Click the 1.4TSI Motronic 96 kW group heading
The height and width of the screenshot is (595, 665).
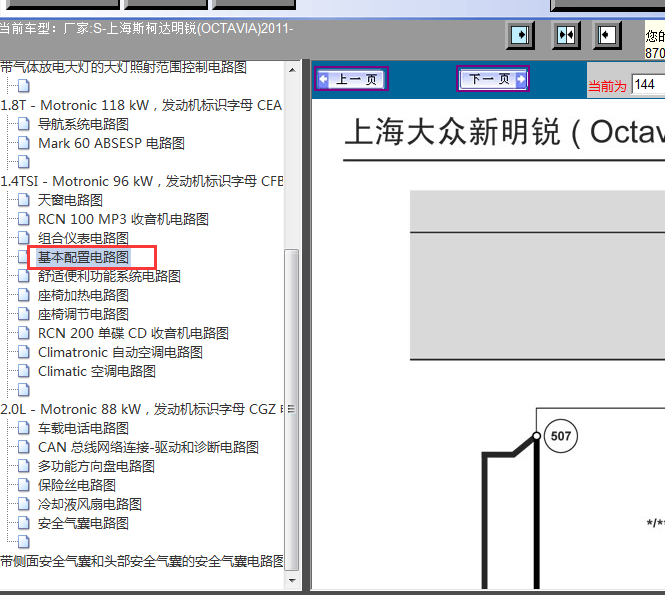(142, 181)
